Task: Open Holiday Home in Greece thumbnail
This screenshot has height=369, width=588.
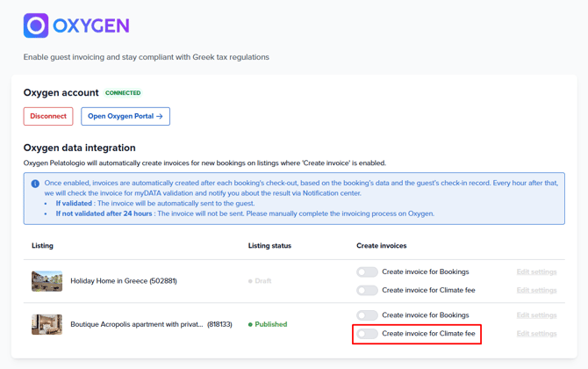Action: [47, 281]
